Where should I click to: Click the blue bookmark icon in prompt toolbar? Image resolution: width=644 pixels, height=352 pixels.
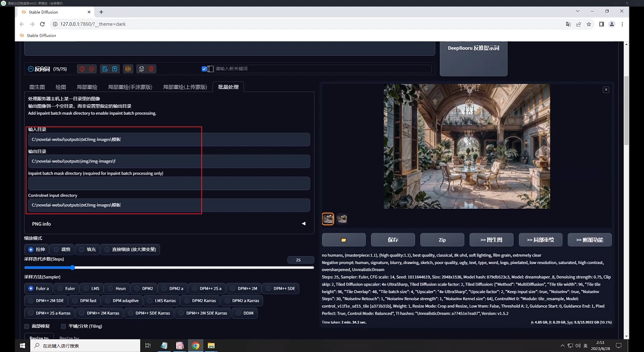(115, 69)
